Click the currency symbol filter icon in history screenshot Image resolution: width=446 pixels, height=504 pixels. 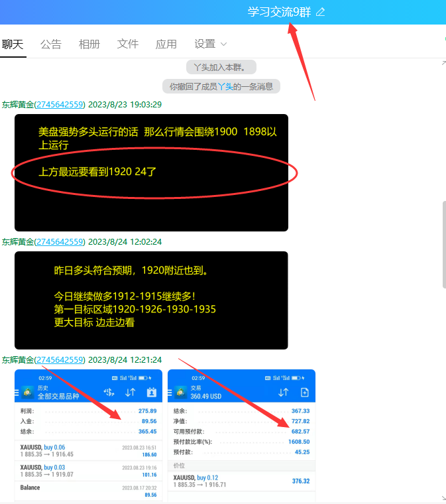pos(109,392)
